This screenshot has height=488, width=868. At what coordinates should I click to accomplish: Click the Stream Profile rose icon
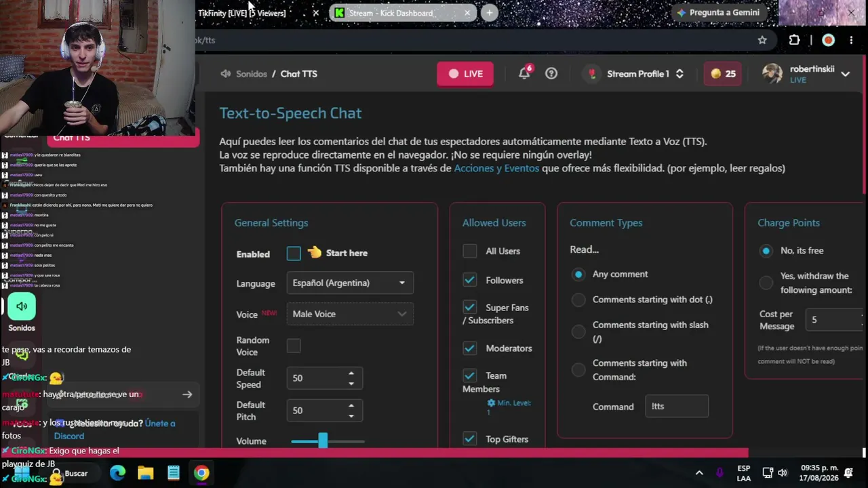tap(592, 74)
